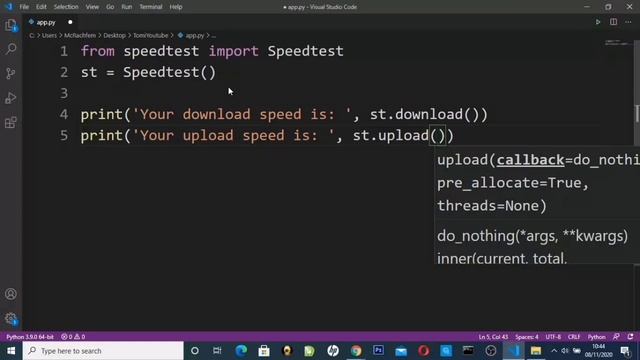640x360 pixels.
Task: Switch to Google Chrome on taskbar
Action: (356, 351)
